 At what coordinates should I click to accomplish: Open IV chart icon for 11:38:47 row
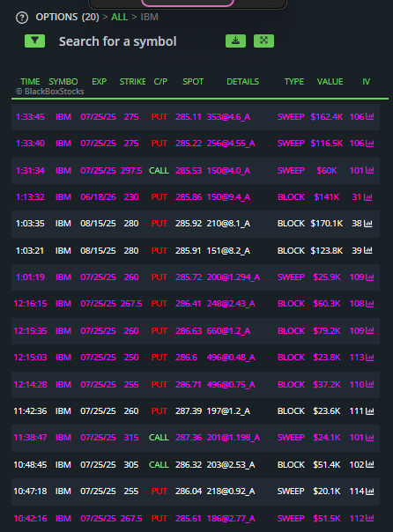click(x=370, y=438)
